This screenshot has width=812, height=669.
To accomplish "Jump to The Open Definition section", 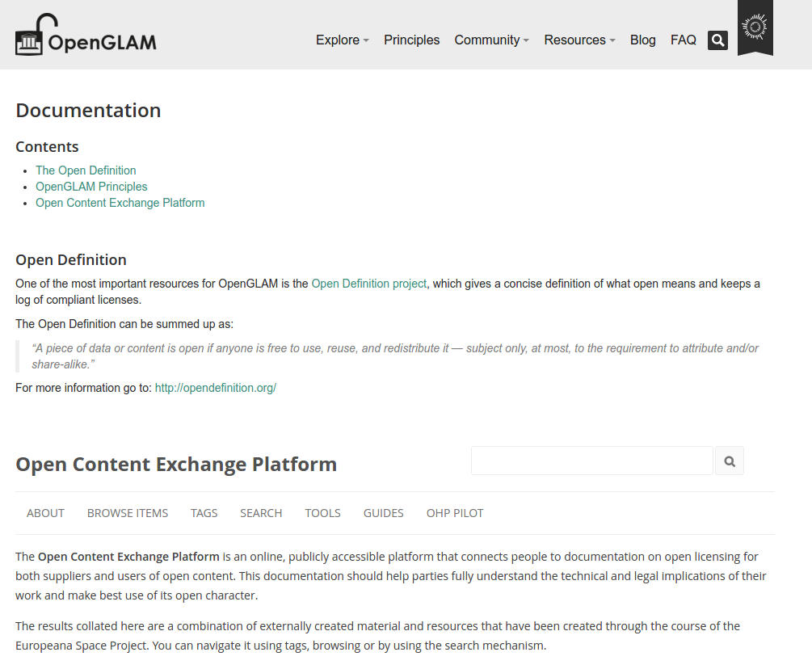I will [86, 170].
